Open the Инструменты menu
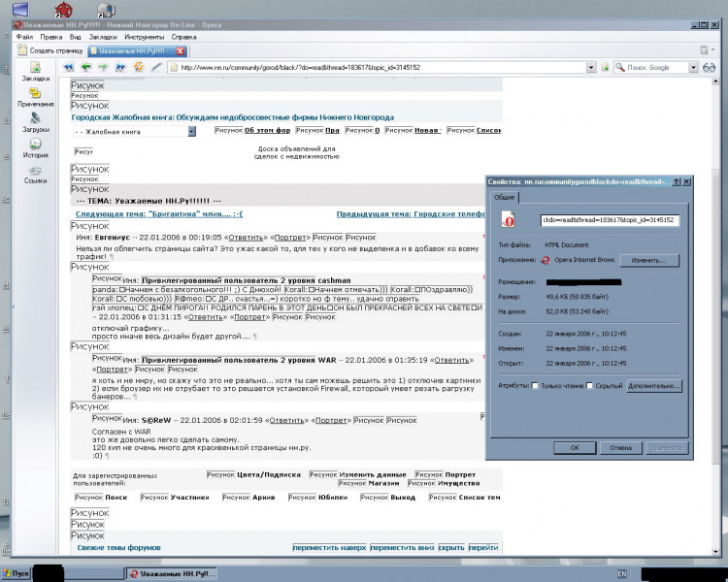The image size is (728, 582). pos(143,36)
